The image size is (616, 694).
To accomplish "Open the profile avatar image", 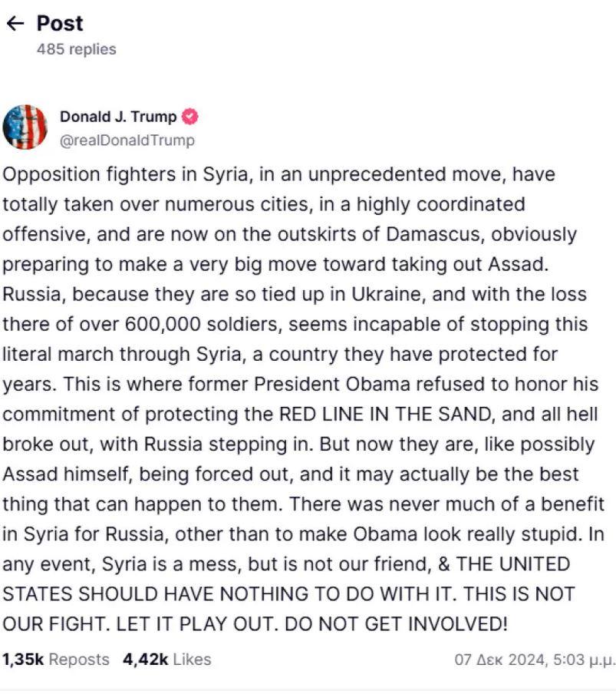I will point(25,127).
